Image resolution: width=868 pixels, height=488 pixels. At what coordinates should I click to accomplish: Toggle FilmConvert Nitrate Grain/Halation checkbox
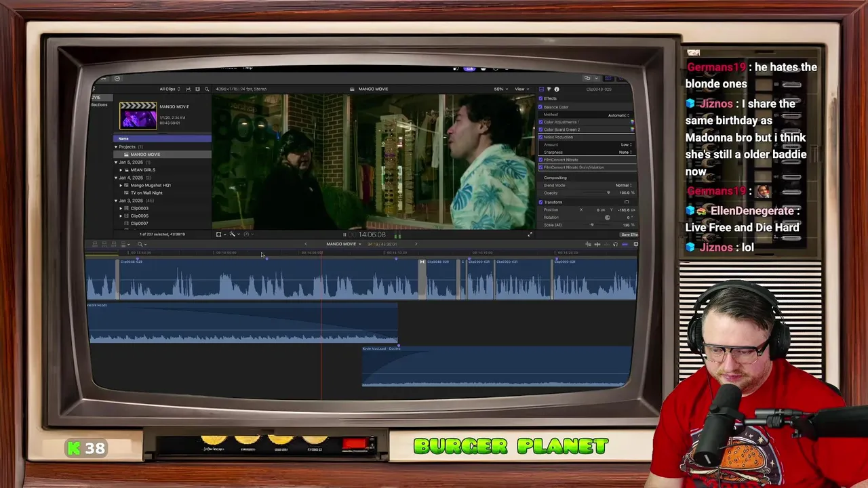tap(540, 167)
